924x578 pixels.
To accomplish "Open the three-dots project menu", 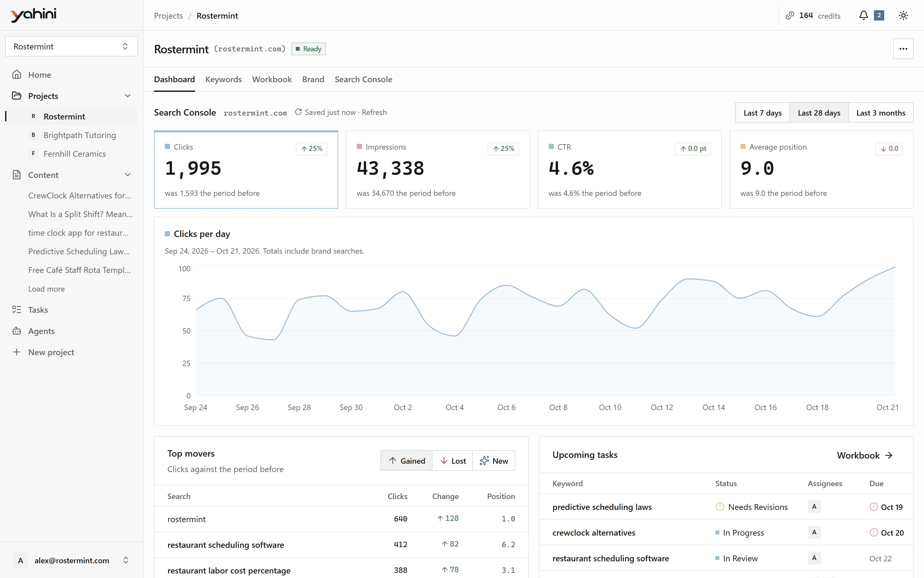I will coord(903,49).
